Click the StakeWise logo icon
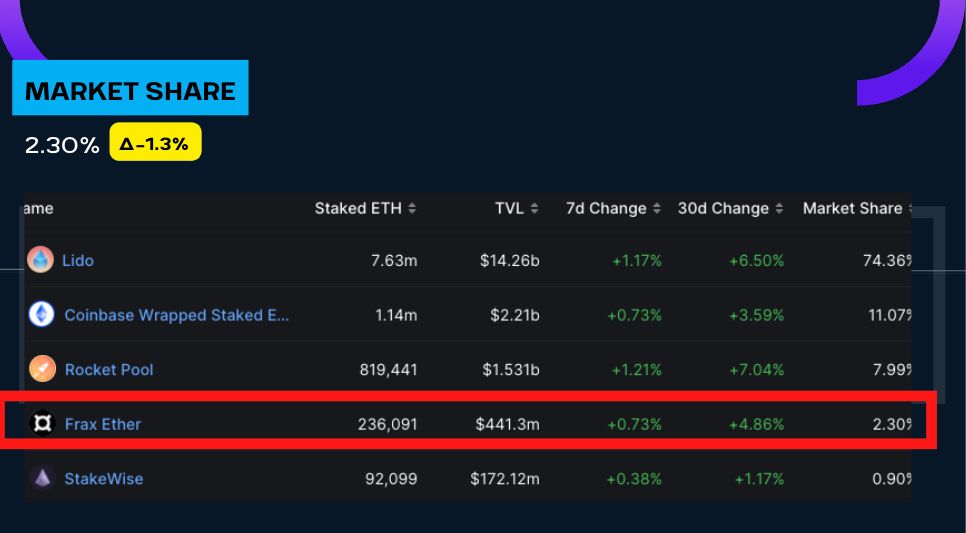The height and width of the screenshot is (533, 966). click(x=41, y=478)
